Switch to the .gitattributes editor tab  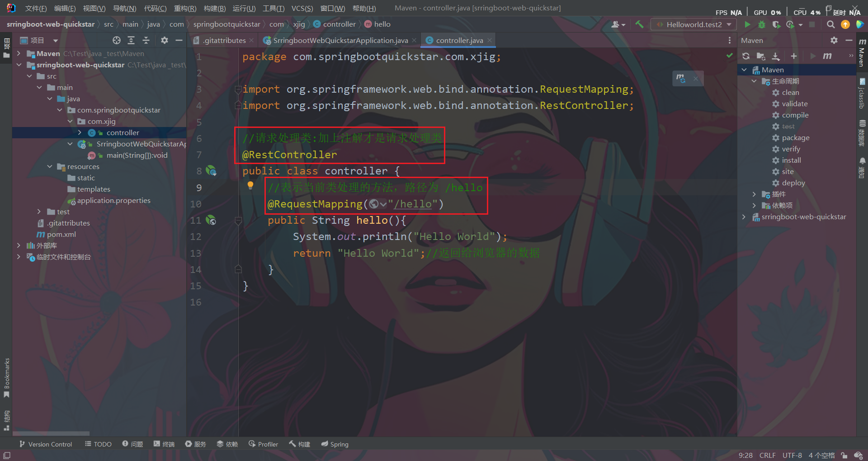[x=224, y=40]
